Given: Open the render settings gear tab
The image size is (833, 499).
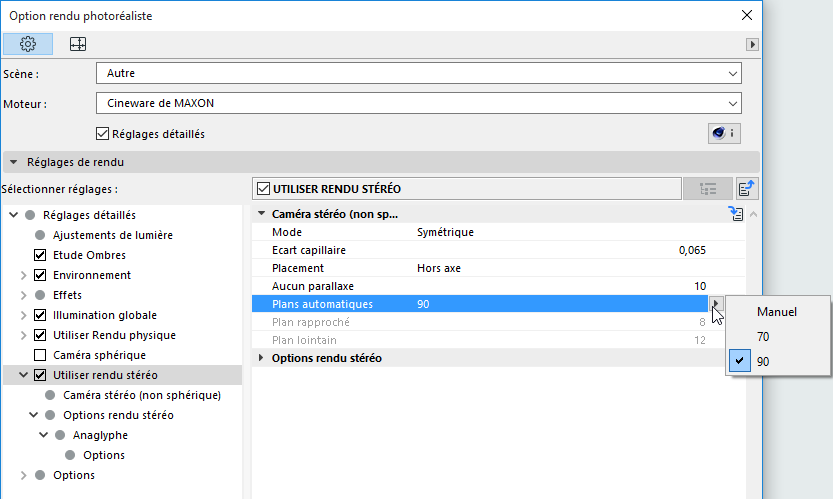Looking at the screenshot, I should 28,44.
